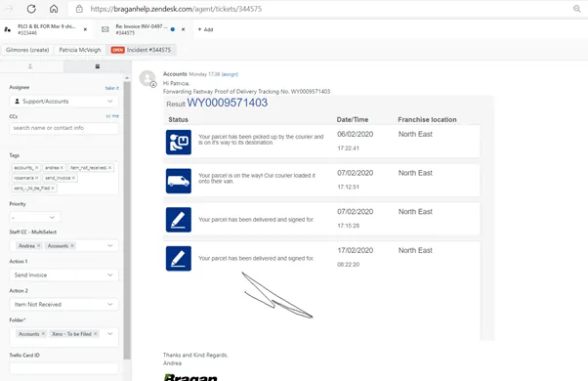
Task: Click tracking number WY0009571403 result heading
Action: click(228, 103)
